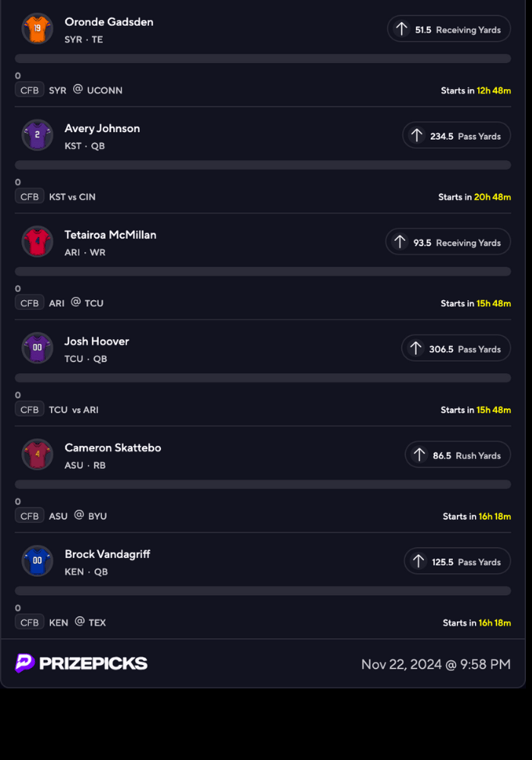Click Oronde Gadsden's orange jersey icon
532x760 pixels.
tap(37, 28)
